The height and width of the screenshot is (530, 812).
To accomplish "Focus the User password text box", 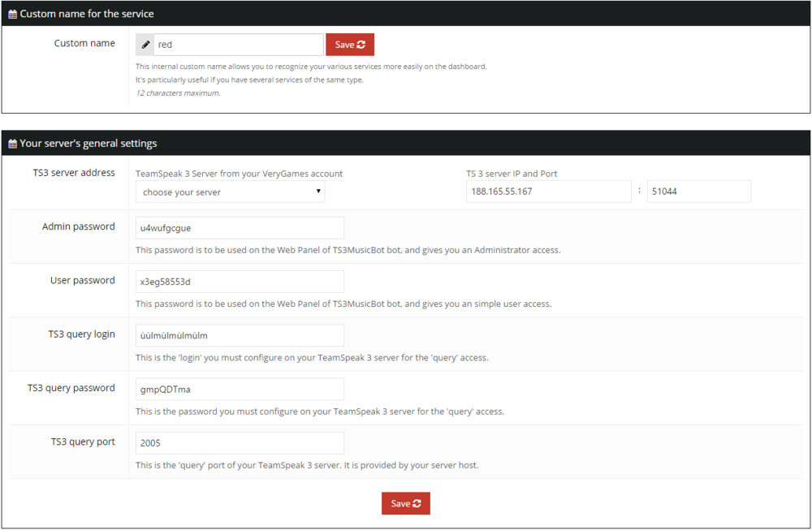I will click(x=240, y=282).
